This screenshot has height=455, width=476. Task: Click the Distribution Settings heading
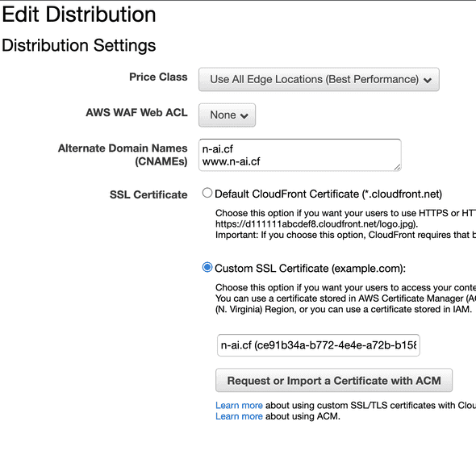79,45
